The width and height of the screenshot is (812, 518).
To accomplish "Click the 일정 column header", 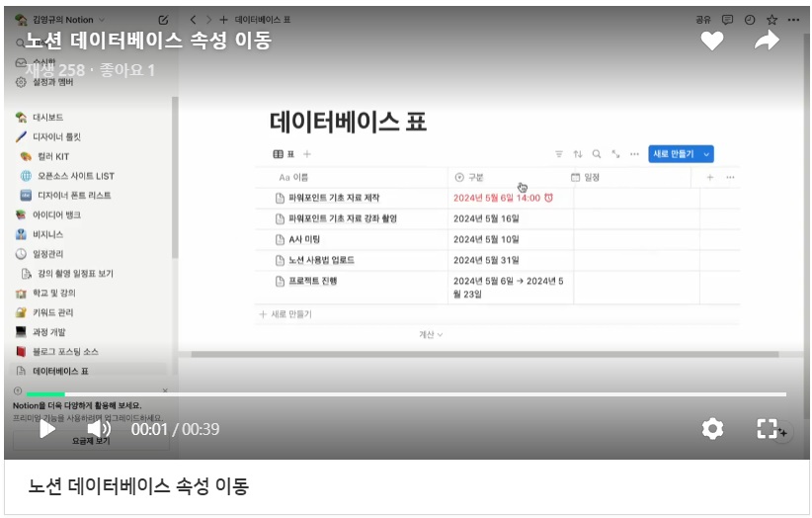I will [x=585, y=177].
